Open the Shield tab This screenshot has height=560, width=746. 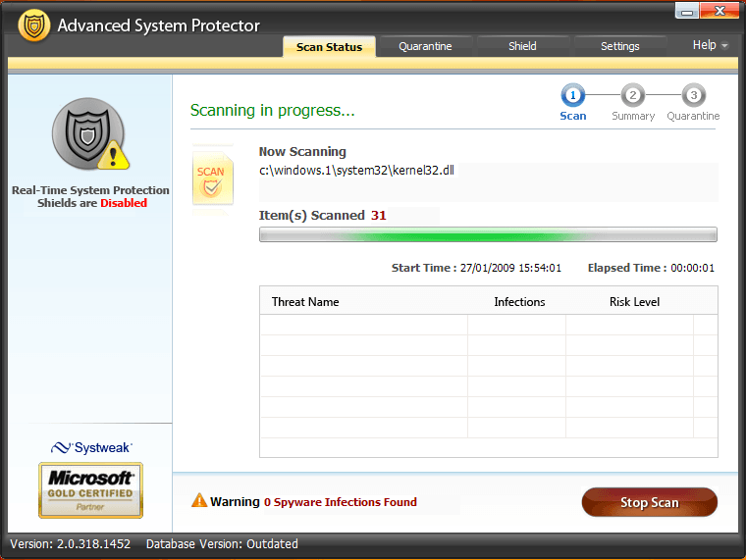pos(522,47)
